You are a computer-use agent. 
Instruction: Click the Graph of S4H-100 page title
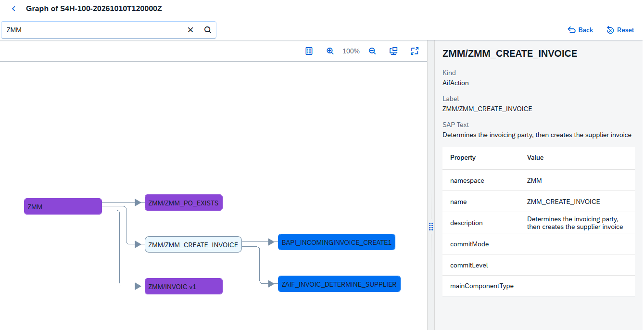click(x=94, y=9)
